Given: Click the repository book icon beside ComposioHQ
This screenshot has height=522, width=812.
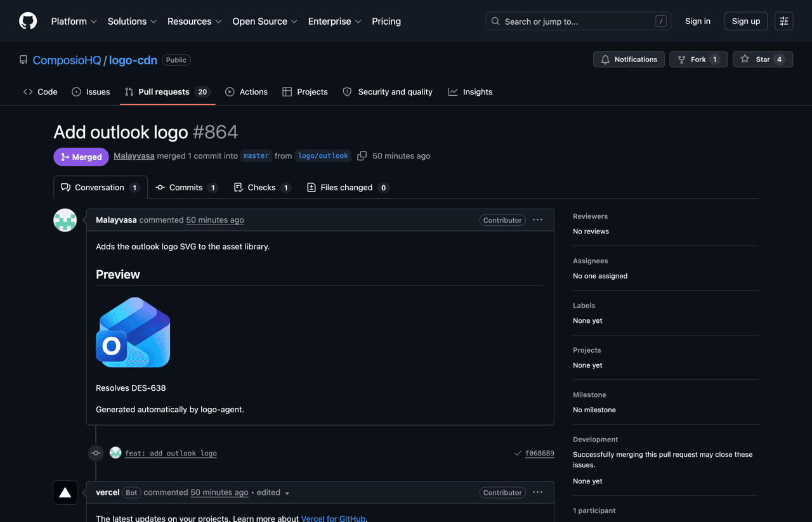Looking at the screenshot, I should click(x=23, y=60).
